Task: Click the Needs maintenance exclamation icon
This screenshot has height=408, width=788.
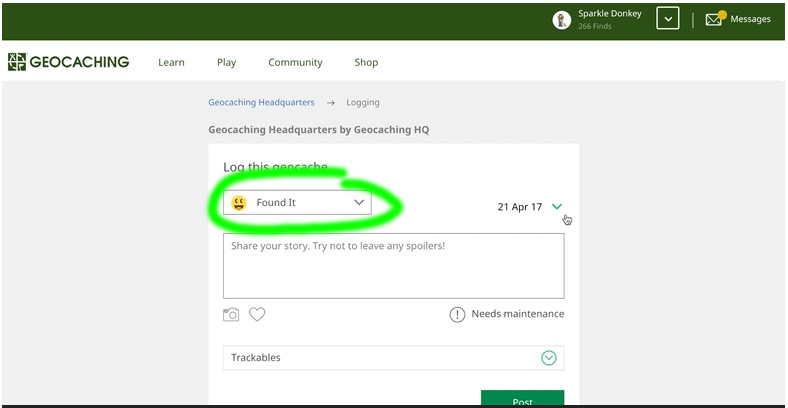Action: [457, 315]
